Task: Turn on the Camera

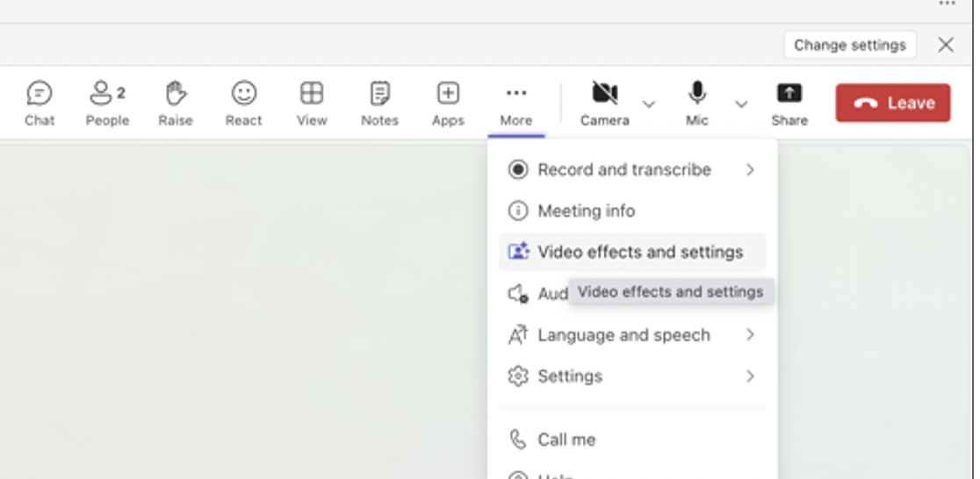Action: (x=604, y=103)
